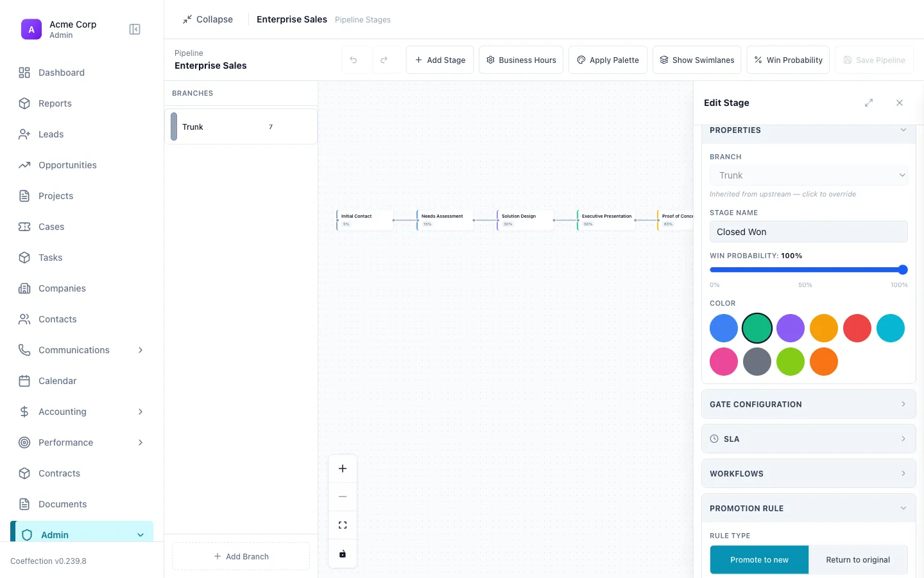924x578 pixels.
Task: Select the Return to original rule type
Action: 858,560
